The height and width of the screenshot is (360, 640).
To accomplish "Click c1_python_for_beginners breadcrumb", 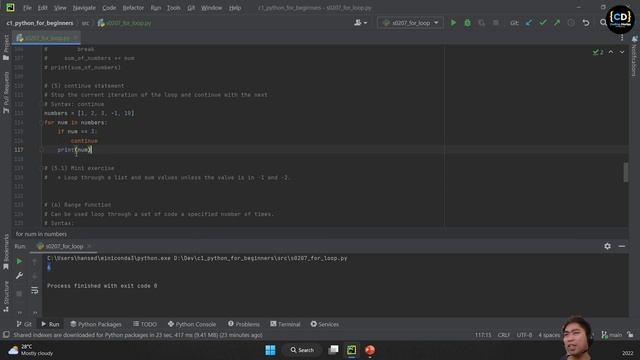I will pos(40,23).
